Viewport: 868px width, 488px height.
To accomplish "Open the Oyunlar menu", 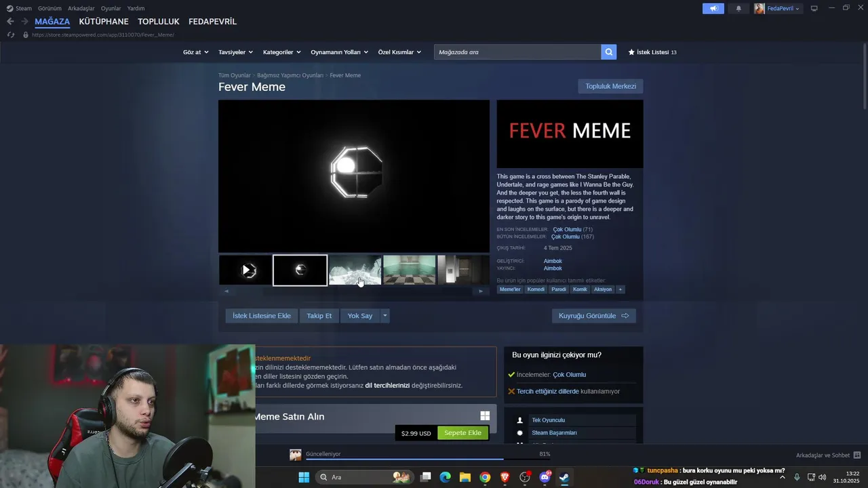I will pyautogui.click(x=111, y=8).
